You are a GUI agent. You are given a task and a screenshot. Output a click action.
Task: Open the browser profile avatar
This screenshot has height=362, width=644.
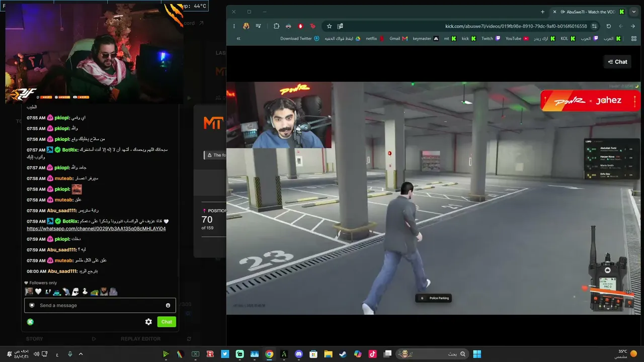click(x=246, y=26)
